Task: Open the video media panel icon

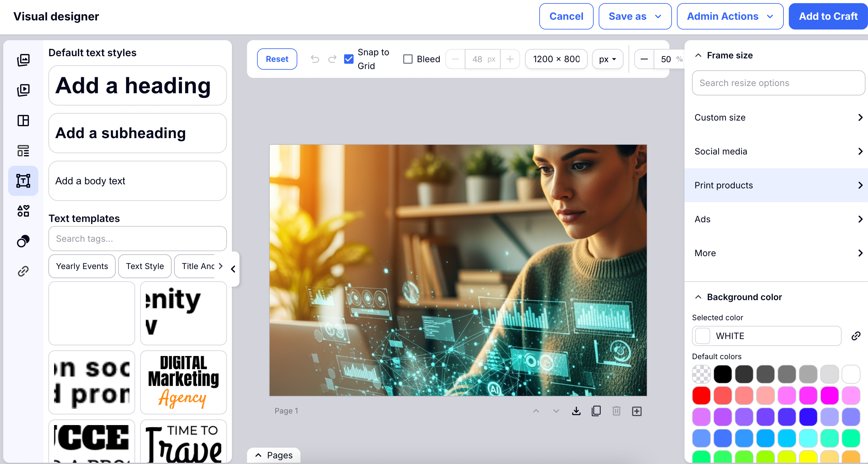Action: point(23,90)
